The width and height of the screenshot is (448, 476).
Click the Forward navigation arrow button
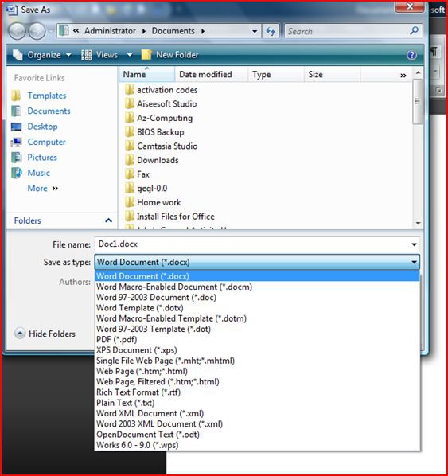37,31
